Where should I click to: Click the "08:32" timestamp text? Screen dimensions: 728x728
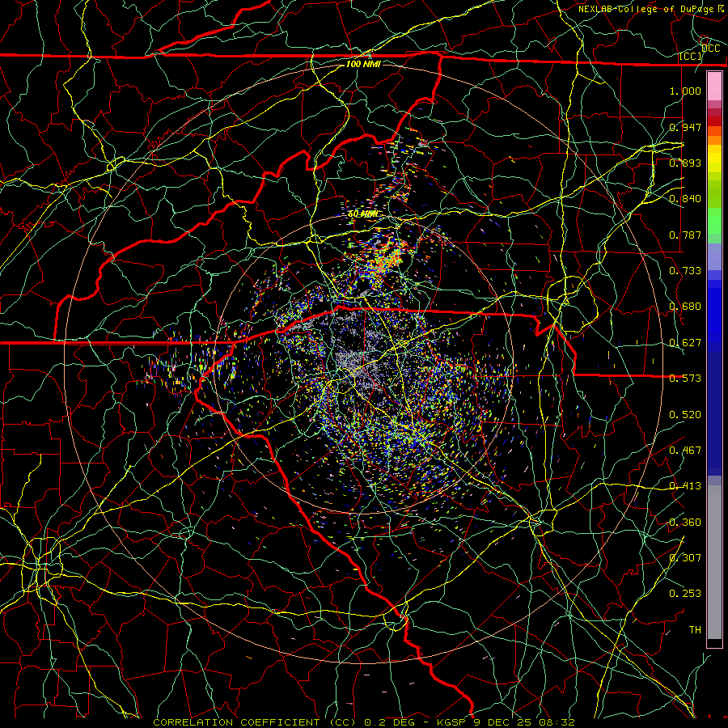pos(557,722)
